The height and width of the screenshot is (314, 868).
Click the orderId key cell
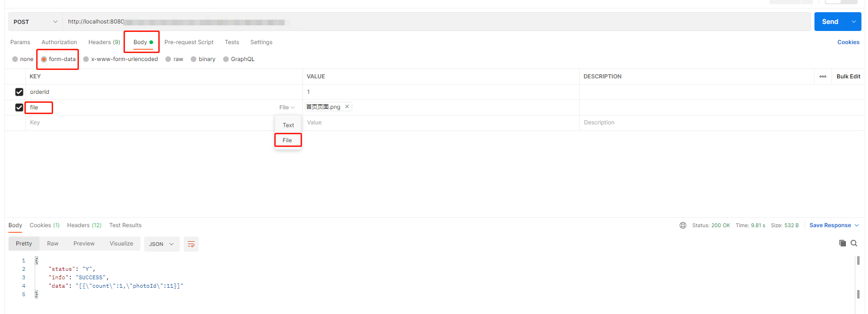(164, 92)
